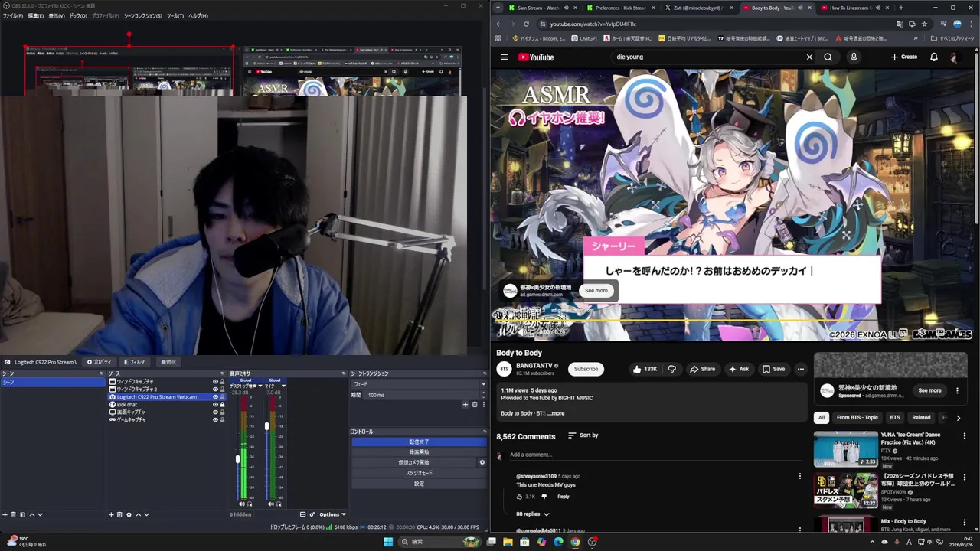The image size is (980, 551).
Task: Toggle kick chat source visibility eye
Action: 215,404
